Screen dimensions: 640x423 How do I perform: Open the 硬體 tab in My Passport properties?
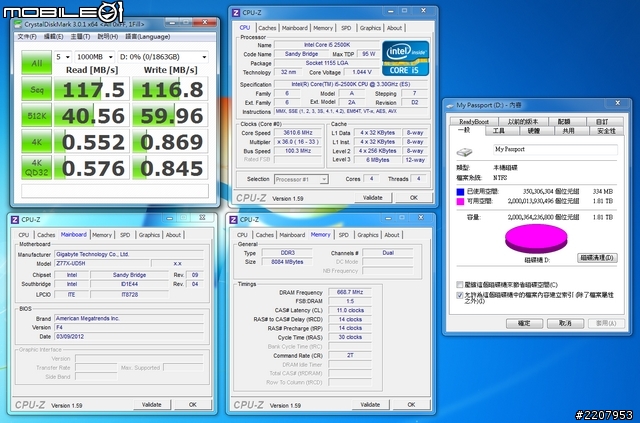[x=534, y=131]
